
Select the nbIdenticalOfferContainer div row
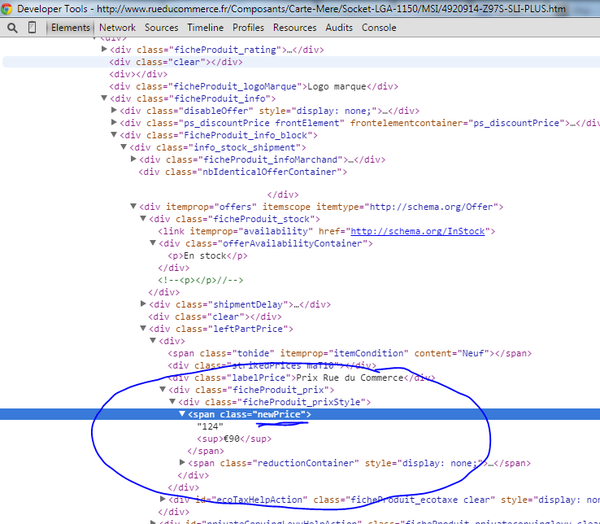coord(243,172)
